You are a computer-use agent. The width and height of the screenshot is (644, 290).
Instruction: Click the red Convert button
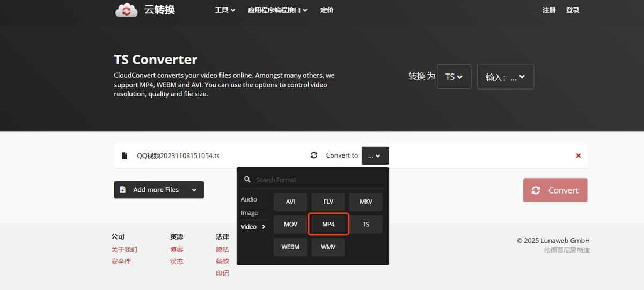pyautogui.click(x=555, y=190)
